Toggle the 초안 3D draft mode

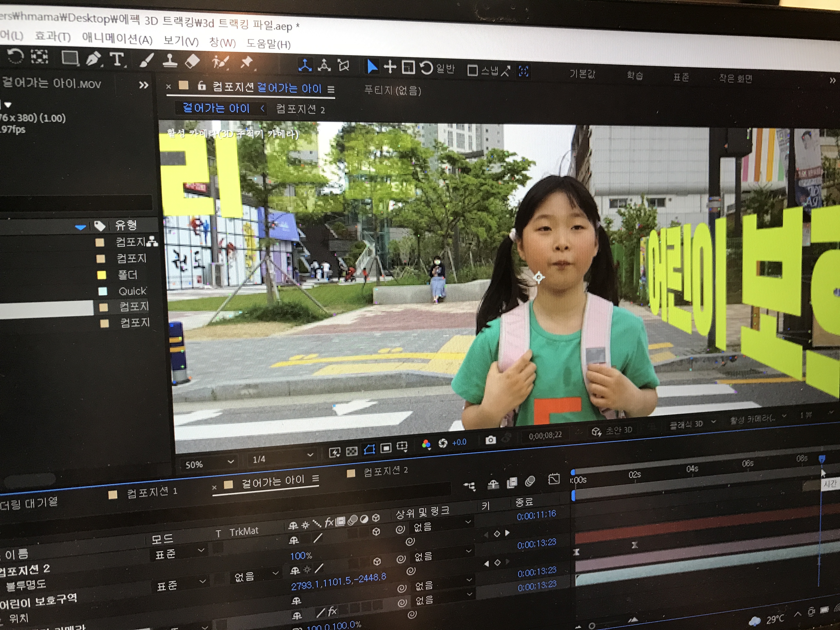[x=612, y=431]
